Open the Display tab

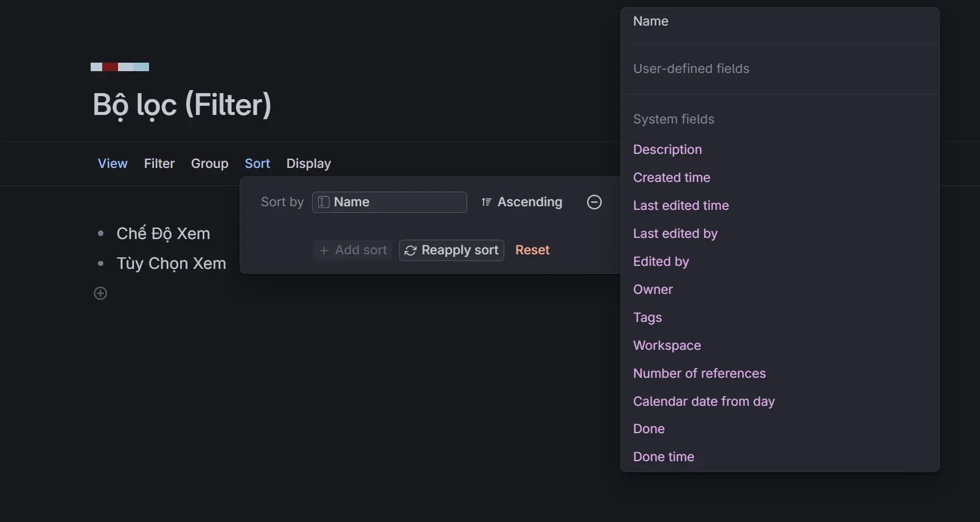pyautogui.click(x=308, y=164)
